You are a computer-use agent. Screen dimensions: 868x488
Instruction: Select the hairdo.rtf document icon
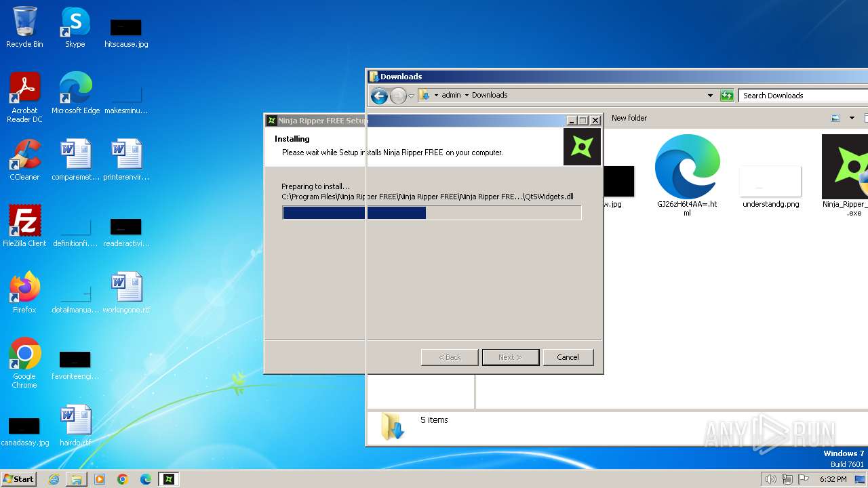(75, 426)
